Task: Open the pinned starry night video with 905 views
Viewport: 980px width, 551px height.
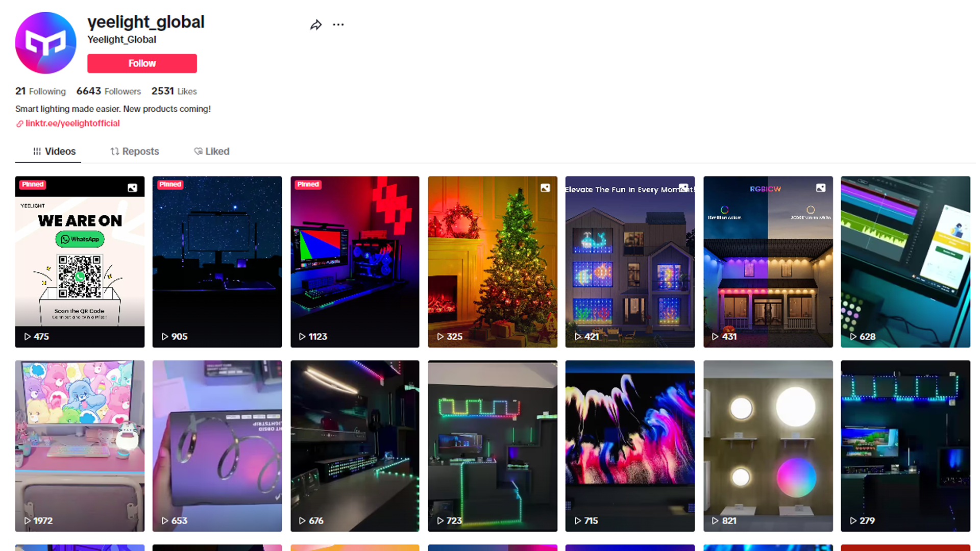Action: pos(217,262)
